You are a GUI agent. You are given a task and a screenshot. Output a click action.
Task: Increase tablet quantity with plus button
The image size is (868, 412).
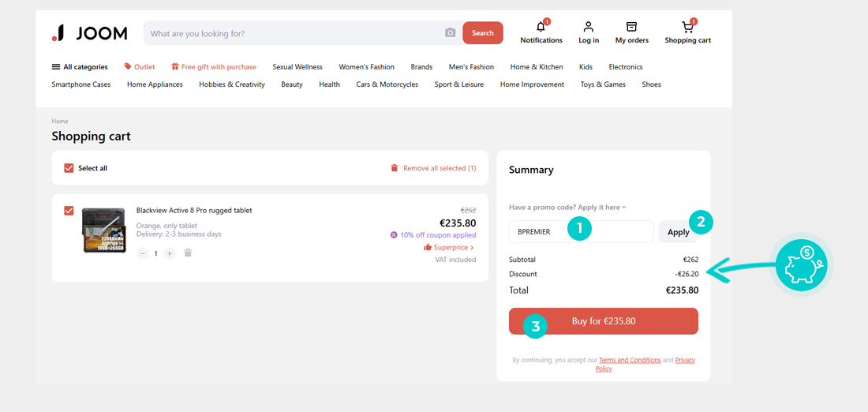point(170,253)
